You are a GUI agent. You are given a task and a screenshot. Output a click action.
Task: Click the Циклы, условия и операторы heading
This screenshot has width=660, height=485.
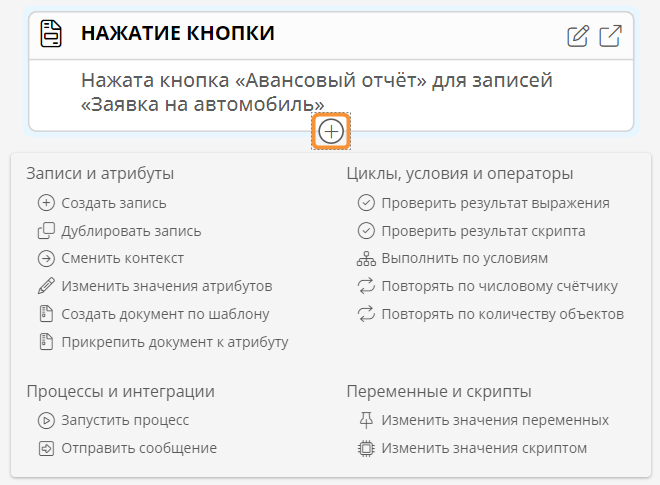[460, 173]
